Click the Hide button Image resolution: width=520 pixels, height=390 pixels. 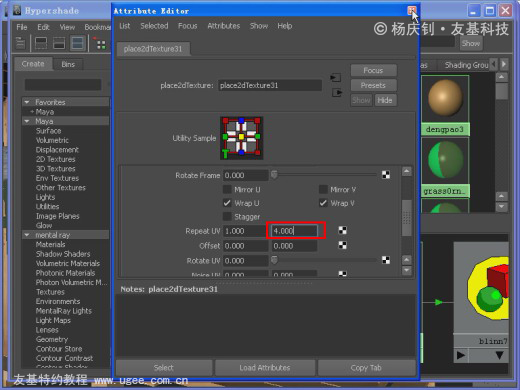tap(385, 100)
